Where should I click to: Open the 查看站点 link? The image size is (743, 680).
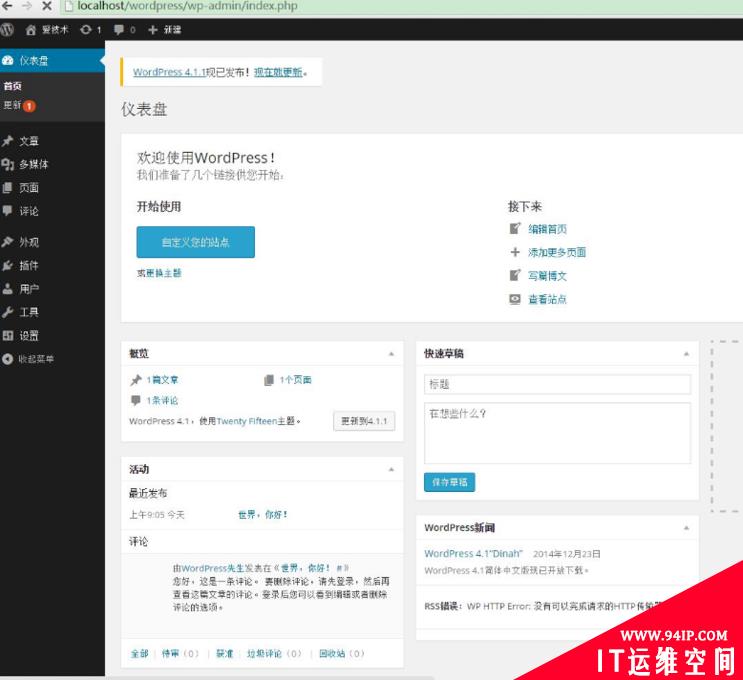pos(548,299)
